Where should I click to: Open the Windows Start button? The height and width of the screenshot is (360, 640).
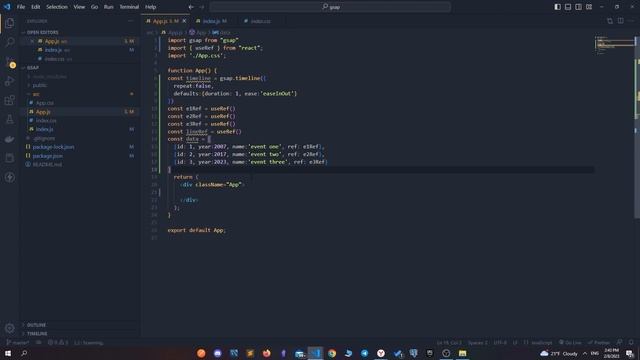click(x=8, y=353)
